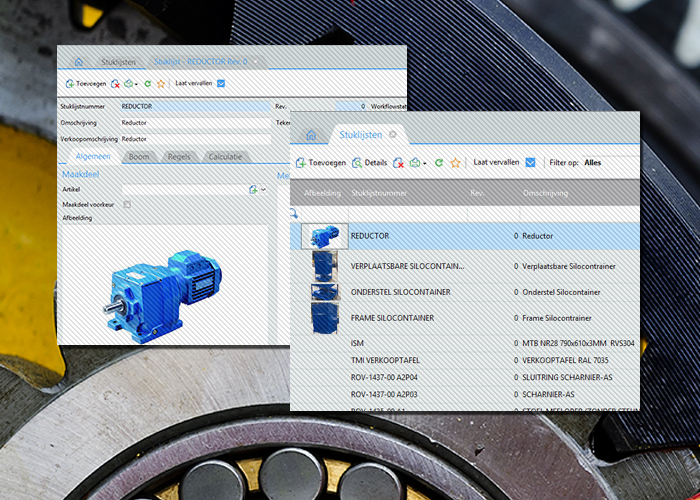Click add-article icon in Artikel field
Screen dimensions: 700x500
click(x=253, y=190)
